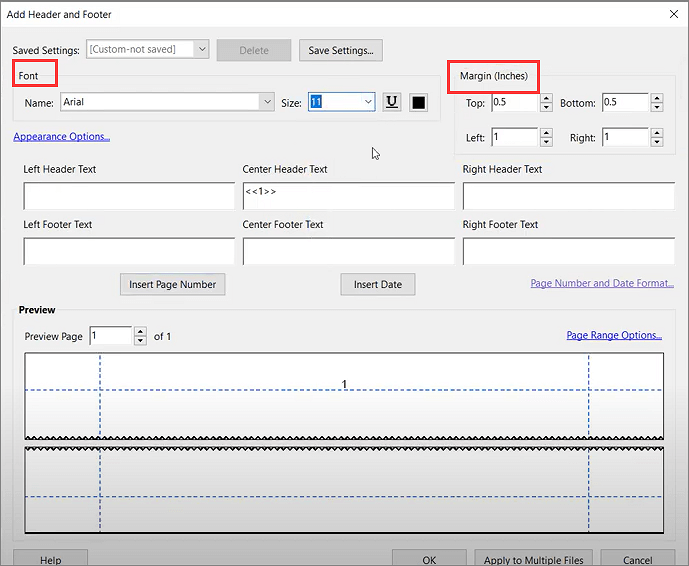
Task: Click the Save Settings button
Action: tap(340, 50)
